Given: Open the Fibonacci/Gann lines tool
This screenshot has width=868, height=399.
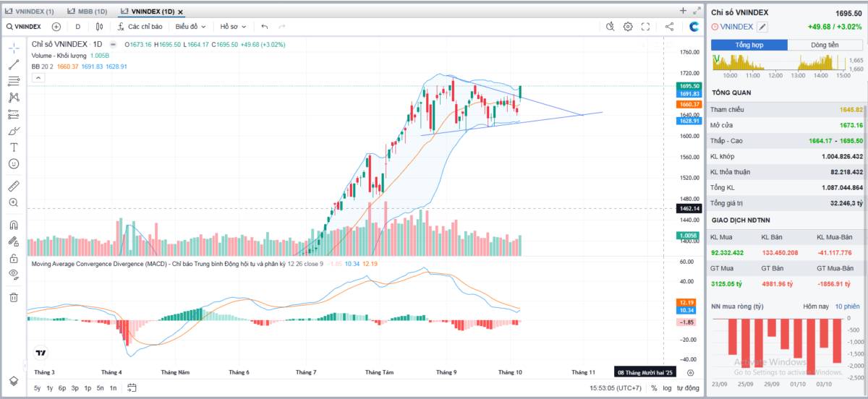Looking at the screenshot, I should [14, 81].
